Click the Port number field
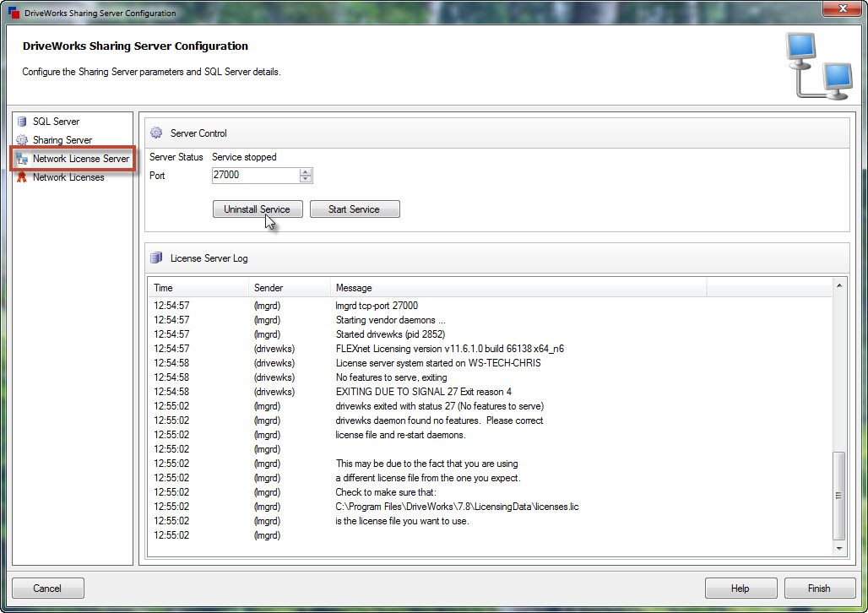This screenshot has height=613, width=868. click(x=256, y=175)
